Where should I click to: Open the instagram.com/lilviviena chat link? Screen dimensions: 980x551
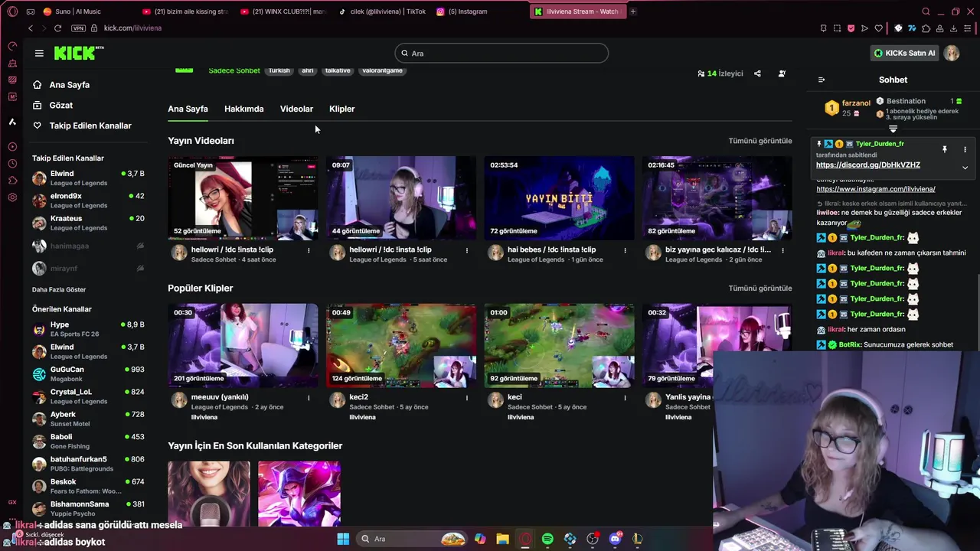(x=876, y=189)
